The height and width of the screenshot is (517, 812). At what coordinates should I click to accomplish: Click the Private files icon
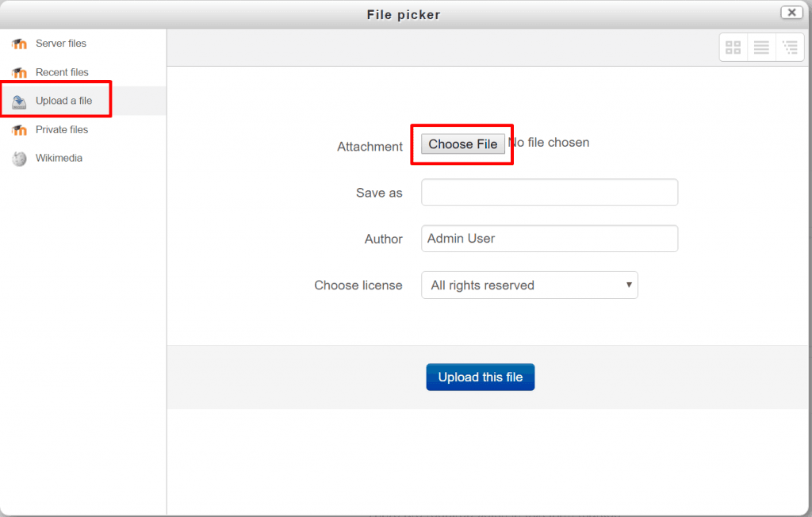(19, 129)
